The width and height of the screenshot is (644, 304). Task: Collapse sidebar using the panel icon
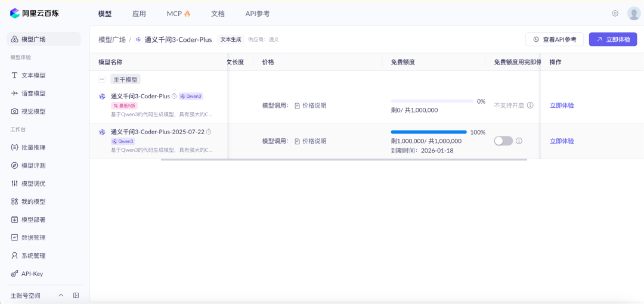coord(76,296)
